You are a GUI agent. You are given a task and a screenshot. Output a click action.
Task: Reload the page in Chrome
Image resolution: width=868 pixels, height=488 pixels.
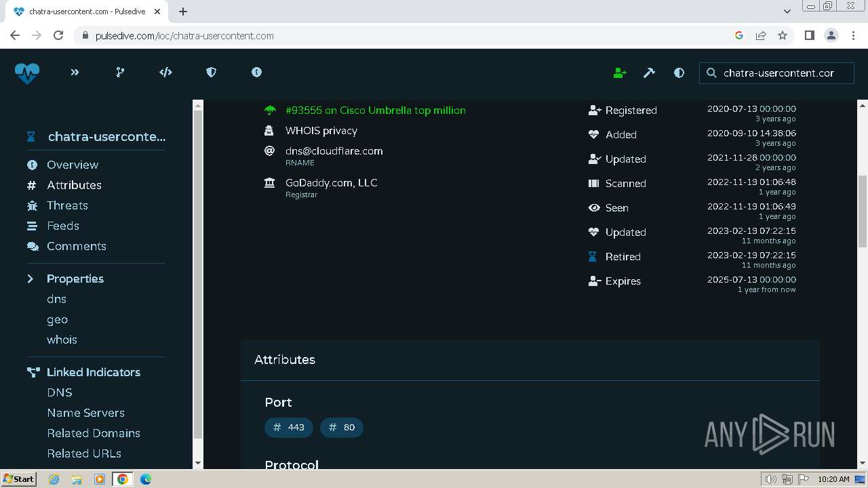tap(58, 35)
